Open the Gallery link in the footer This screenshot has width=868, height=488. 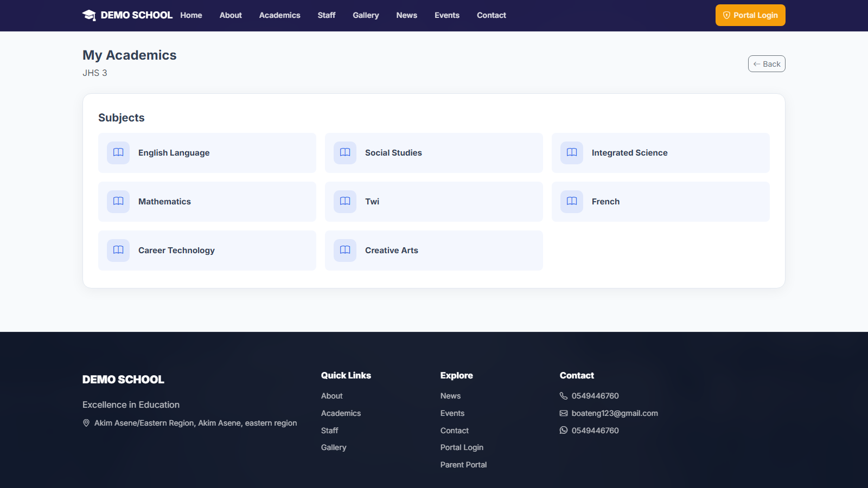(x=334, y=447)
